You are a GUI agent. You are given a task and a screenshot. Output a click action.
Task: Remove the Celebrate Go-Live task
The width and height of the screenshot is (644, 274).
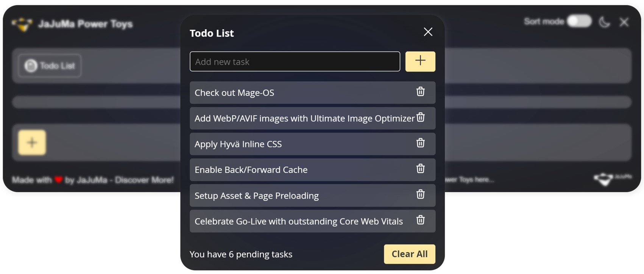(420, 220)
